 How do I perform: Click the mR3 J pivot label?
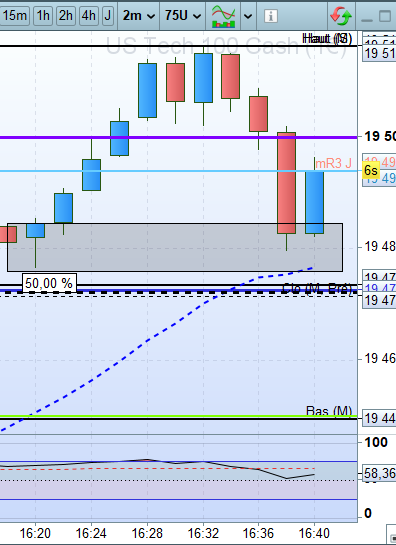coord(333,163)
